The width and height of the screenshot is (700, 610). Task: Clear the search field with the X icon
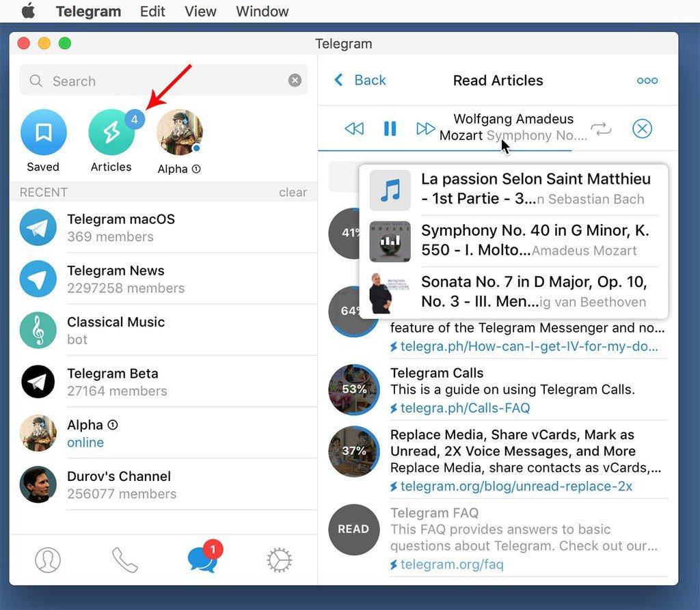[295, 81]
